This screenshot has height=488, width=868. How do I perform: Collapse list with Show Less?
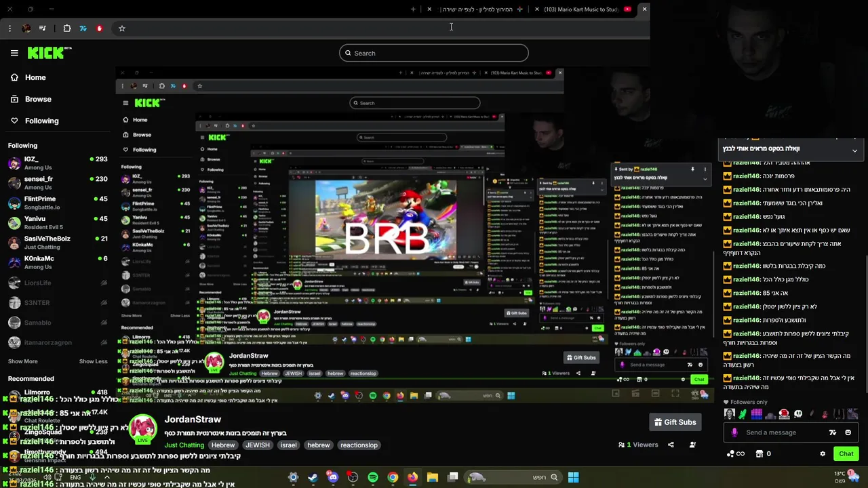93,361
